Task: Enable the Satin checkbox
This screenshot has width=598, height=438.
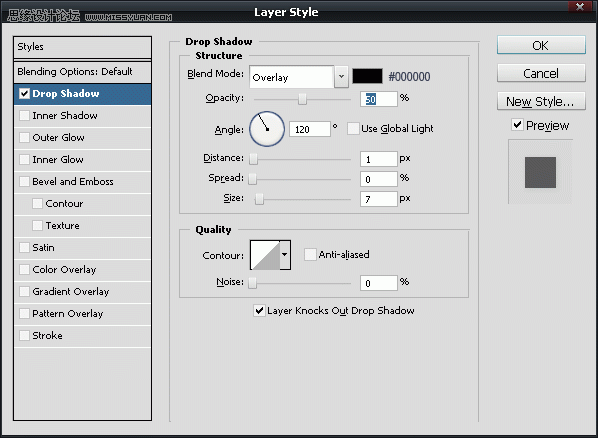Action: click(24, 247)
